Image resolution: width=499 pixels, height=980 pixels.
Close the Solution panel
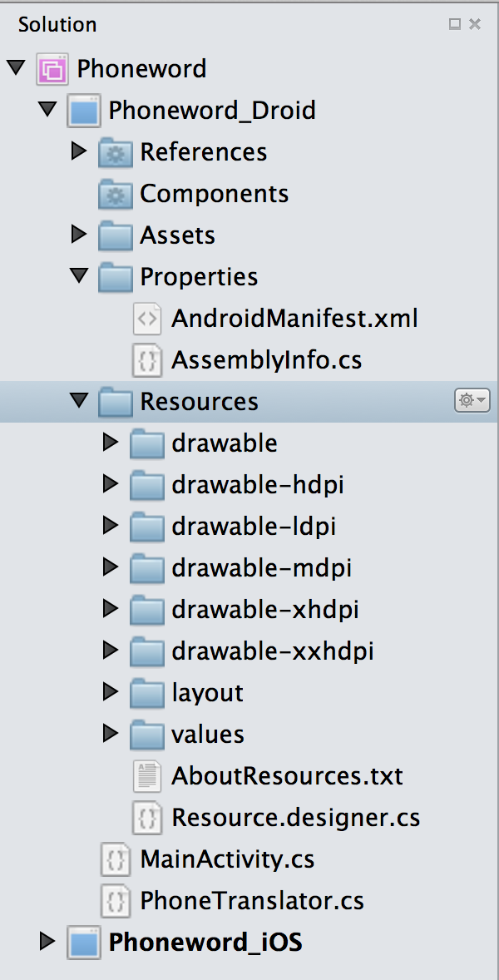475,24
